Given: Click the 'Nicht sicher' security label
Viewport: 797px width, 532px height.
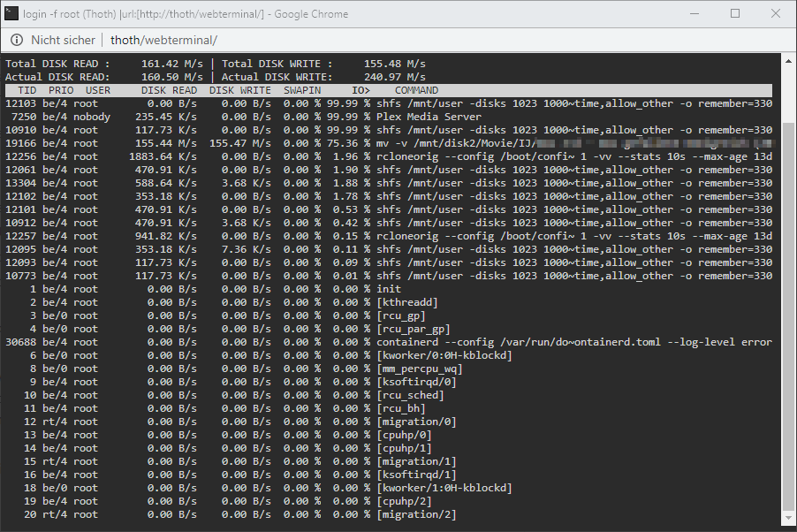Looking at the screenshot, I should [x=63, y=40].
